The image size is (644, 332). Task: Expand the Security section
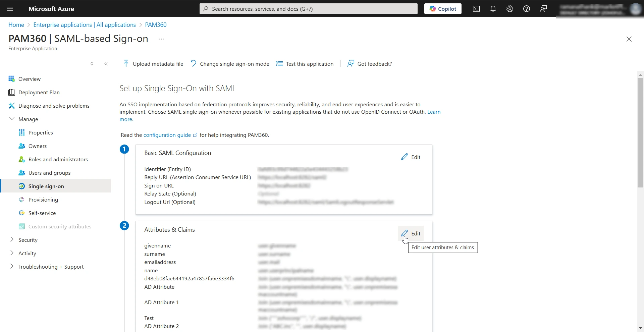coord(12,240)
